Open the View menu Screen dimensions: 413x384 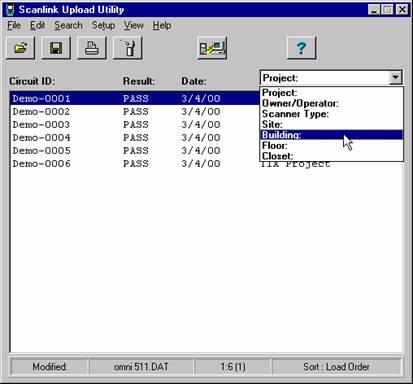click(134, 25)
